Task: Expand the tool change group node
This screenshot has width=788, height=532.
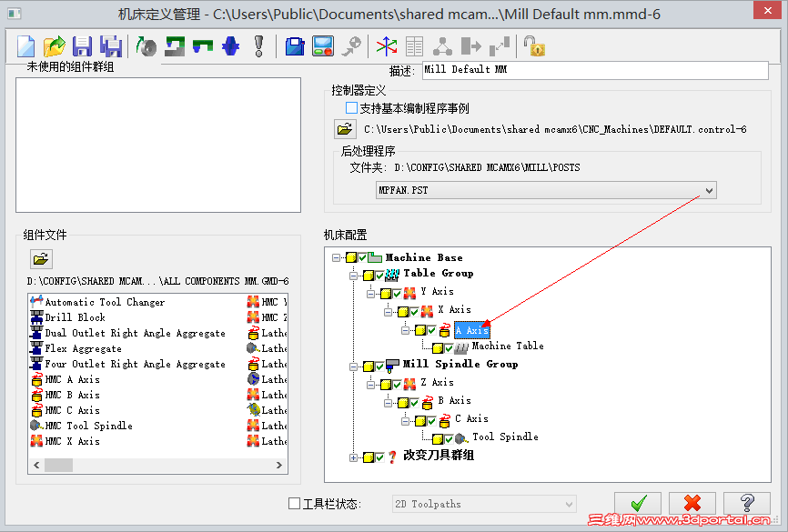Action: (x=353, y=457)
